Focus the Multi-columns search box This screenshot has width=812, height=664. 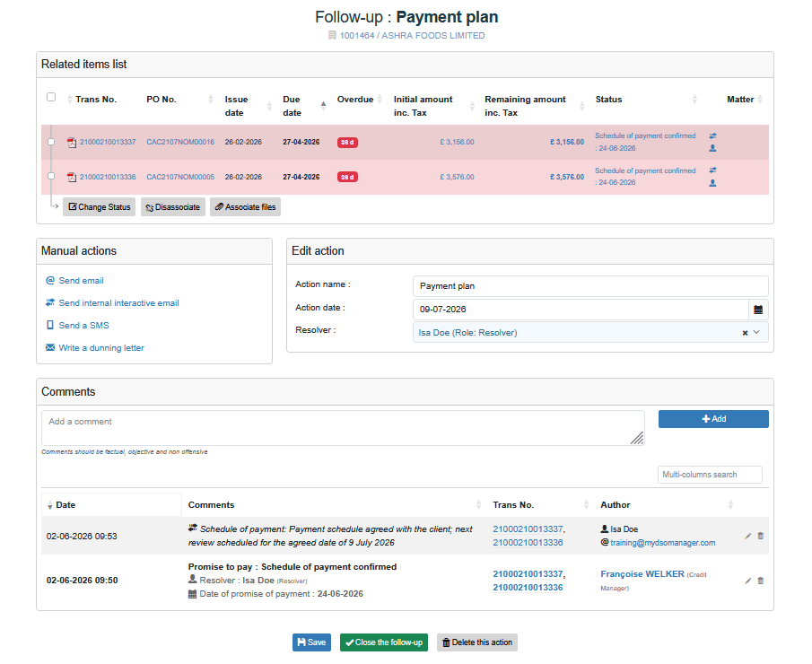click(x=710, y=475)
